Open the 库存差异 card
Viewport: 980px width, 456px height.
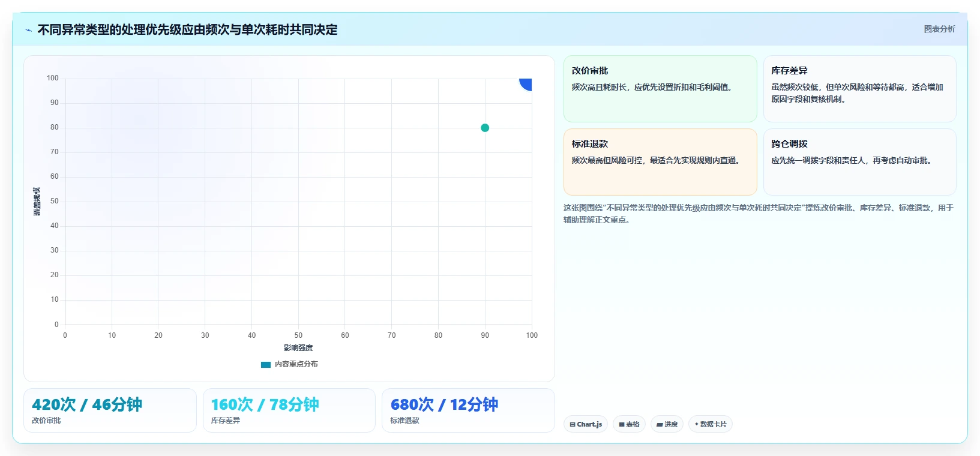[x=859, y=89]
